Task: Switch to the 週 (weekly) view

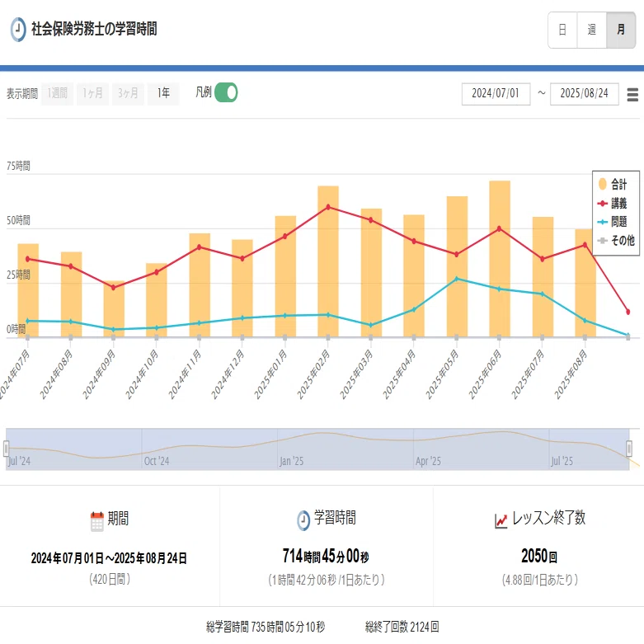Action: pos(591,30)
